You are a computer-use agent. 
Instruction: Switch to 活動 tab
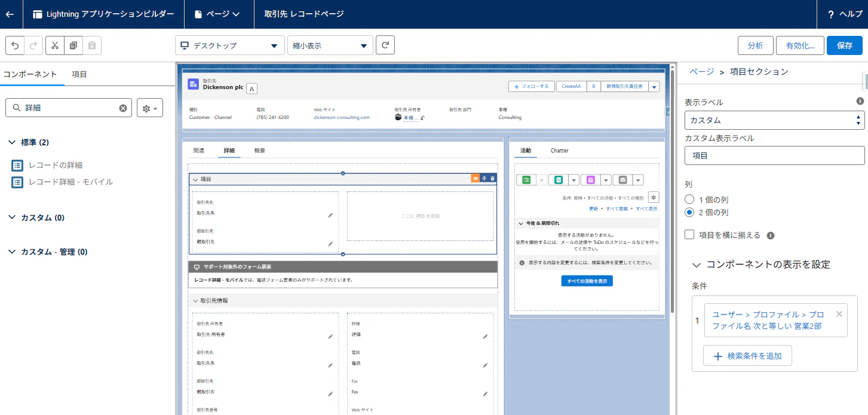526,150
